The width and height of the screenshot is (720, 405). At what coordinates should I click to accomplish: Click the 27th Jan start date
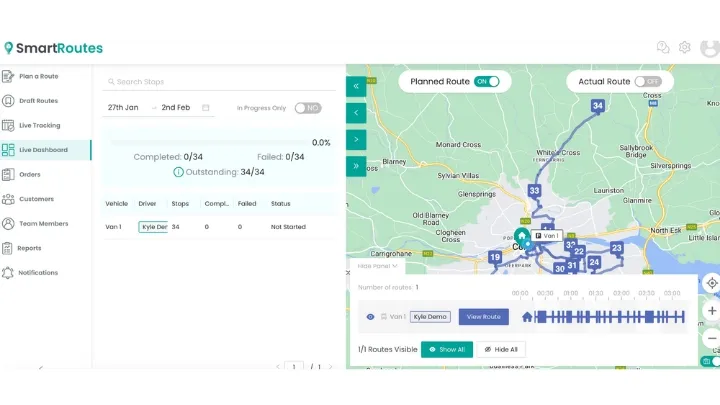click(123, 107)
